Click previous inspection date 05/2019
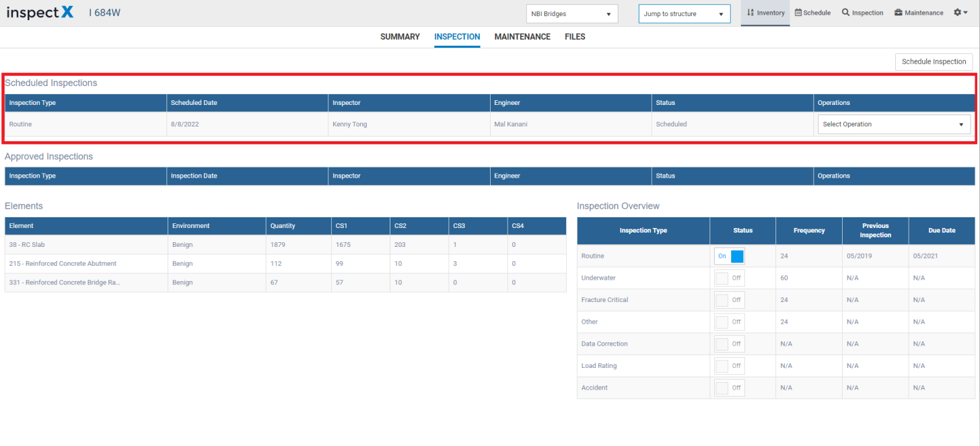 click(x=858, y=256)
